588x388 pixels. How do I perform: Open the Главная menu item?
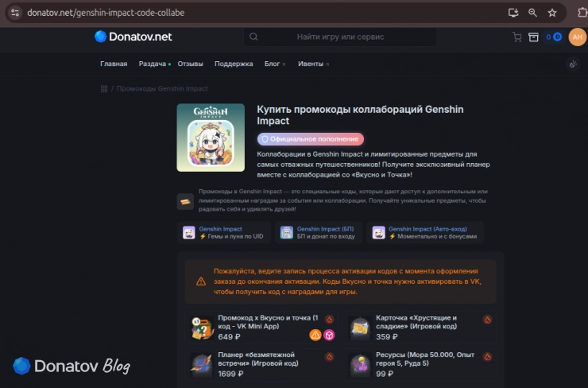tap(114, 64)
